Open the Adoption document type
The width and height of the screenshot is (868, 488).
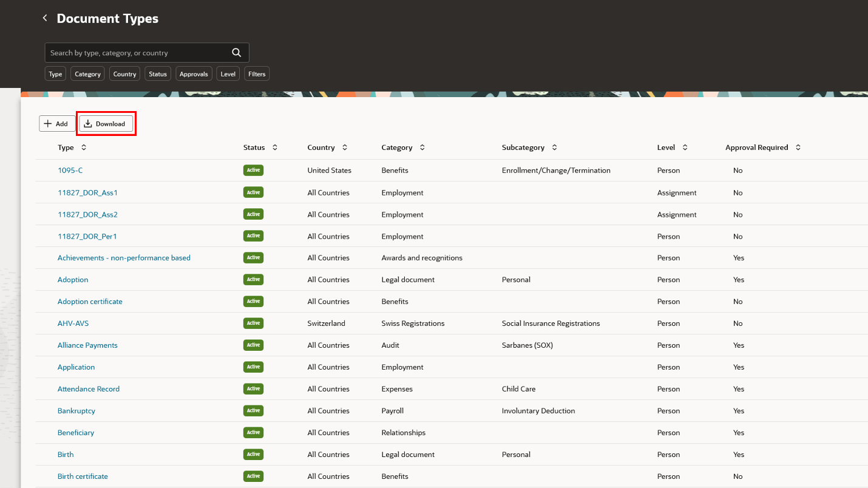(73, 280)
